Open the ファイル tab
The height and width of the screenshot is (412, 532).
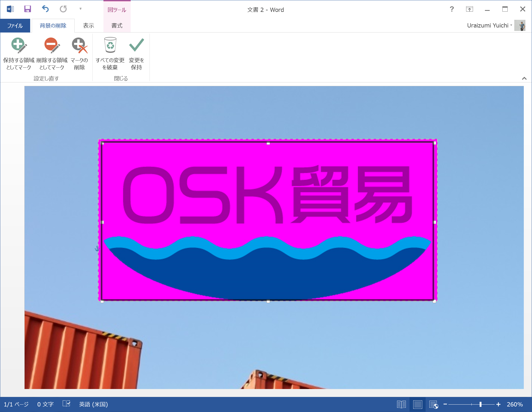click(x=15, y=26)
